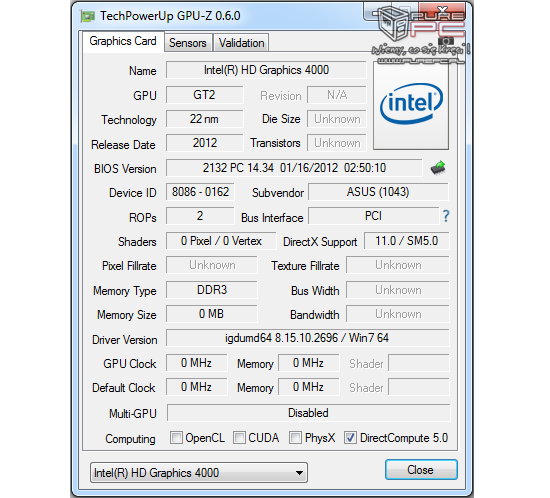
Task: Open the Validation tab
Action: point(241,43)
